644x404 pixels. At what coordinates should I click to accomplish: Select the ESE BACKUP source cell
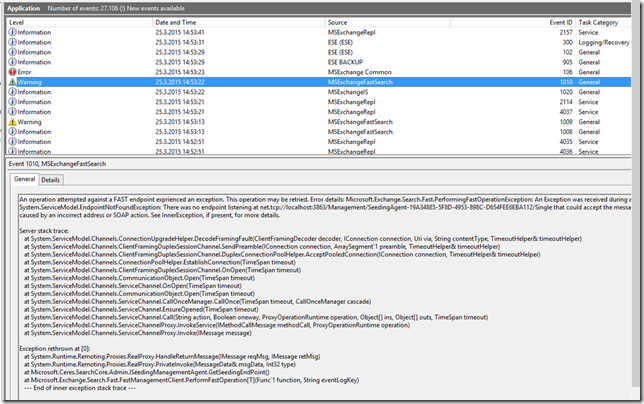click(x=345, y=62)
